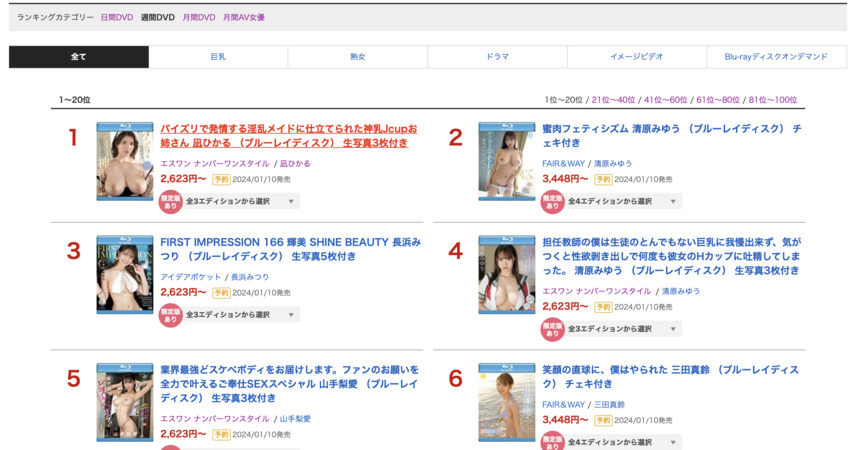Switch to the ドラマ category tab
The image size is (850, 450).
point(497,57)
